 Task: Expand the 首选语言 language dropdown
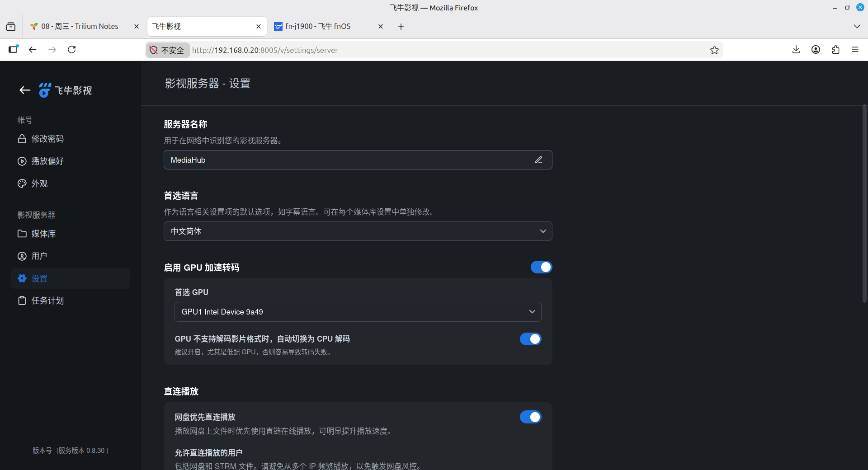[358, 231]
